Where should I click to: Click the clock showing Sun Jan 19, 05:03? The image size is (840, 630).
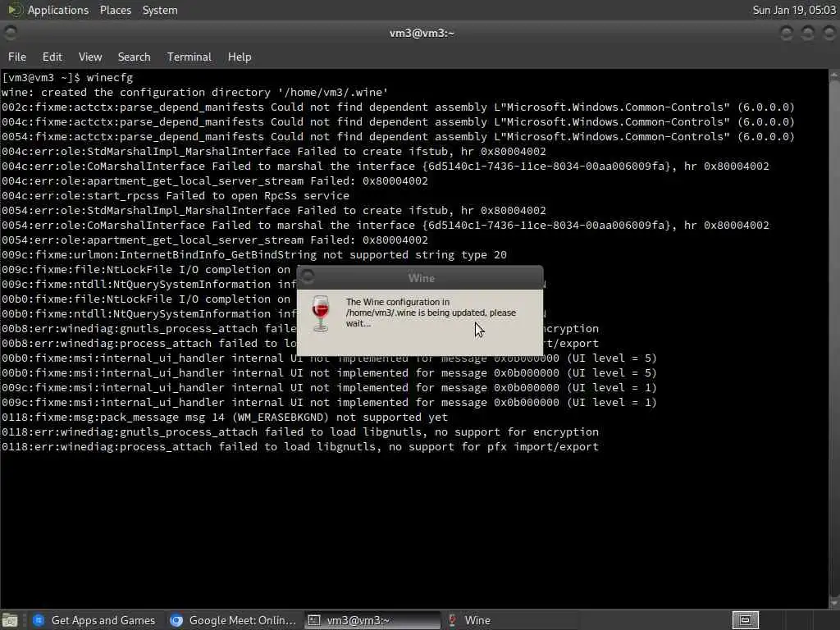794,10
